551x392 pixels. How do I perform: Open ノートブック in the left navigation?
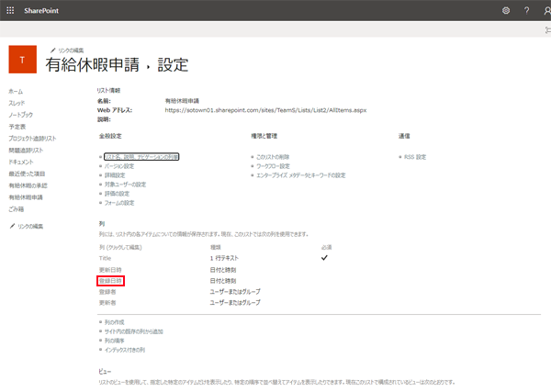click(21, 115)
